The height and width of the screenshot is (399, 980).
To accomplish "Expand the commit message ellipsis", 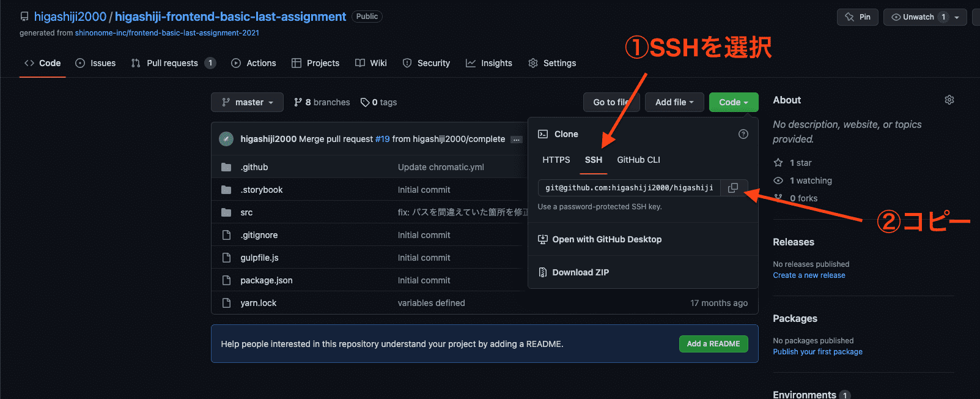I will tap(517, 140).
